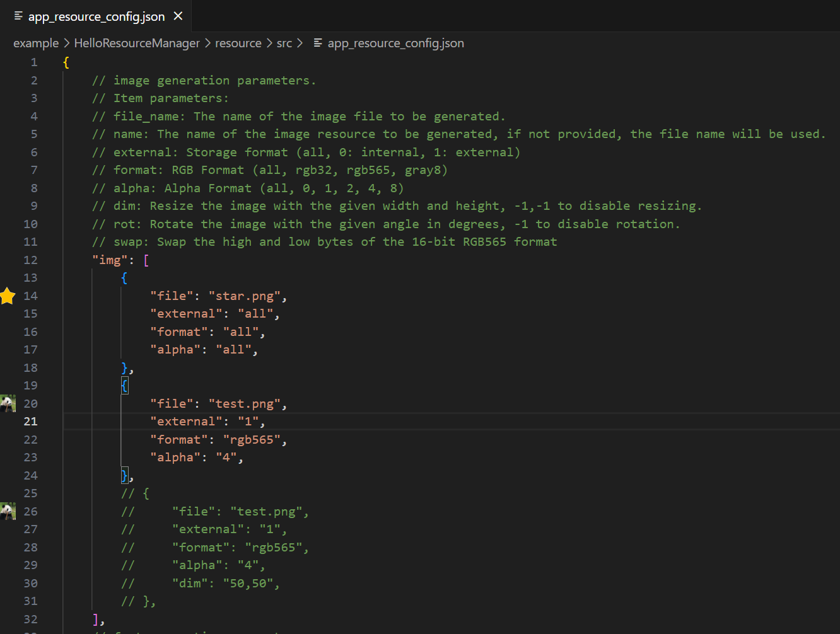Click the app_resource_config.json breadcrumb file
This screenshot has height=634, width=840.
click(x=395, y=43)
